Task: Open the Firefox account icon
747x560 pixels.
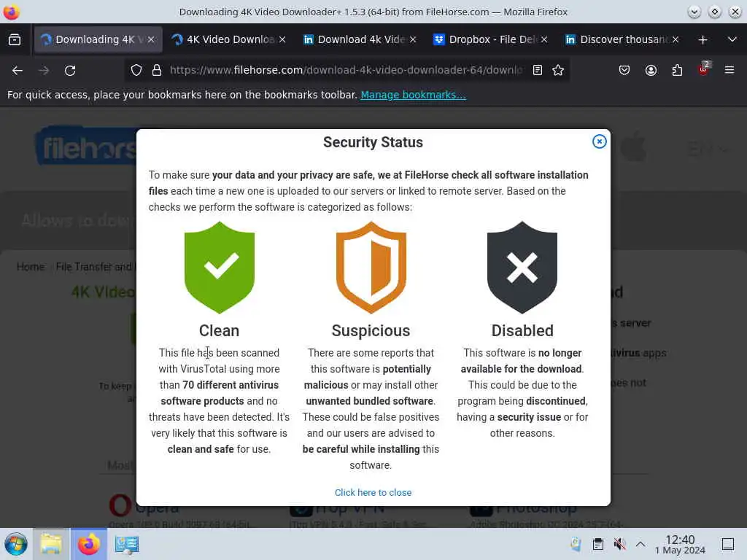Action: pyautogui.click(x=651, y=71)
